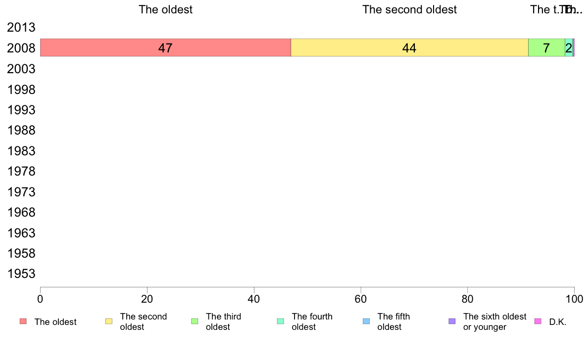The image size is (588, 364).
Task: Click the 2008 year label
Action: (x=21, y=48)
